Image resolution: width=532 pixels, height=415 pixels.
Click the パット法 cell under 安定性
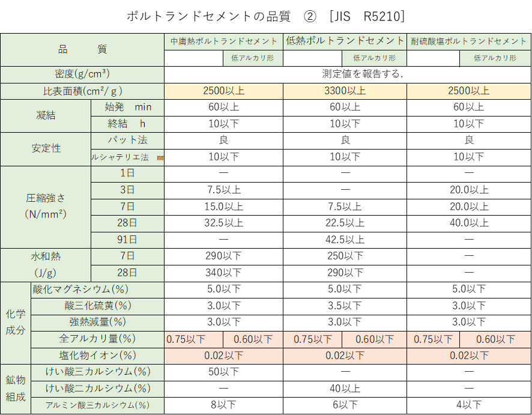127,141
